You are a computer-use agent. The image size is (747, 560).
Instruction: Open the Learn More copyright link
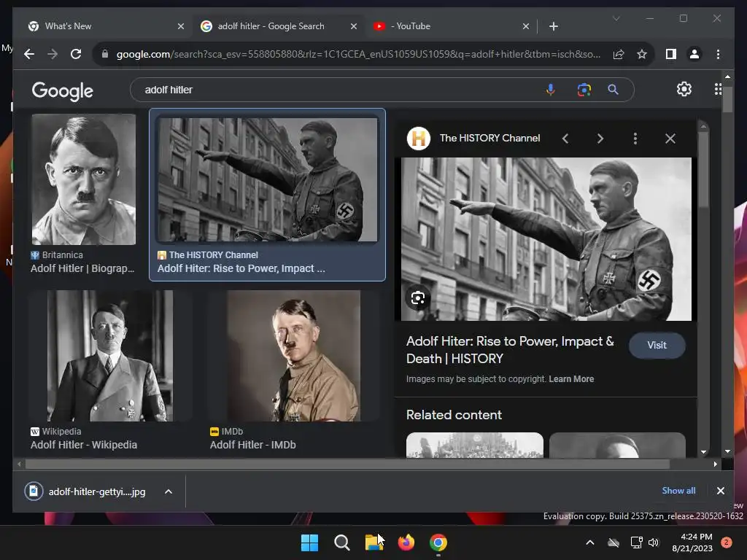[571, 379]
